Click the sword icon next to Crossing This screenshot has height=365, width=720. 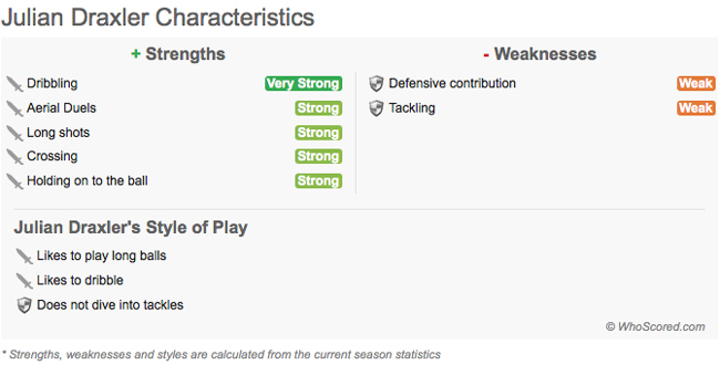coord(15,157)
